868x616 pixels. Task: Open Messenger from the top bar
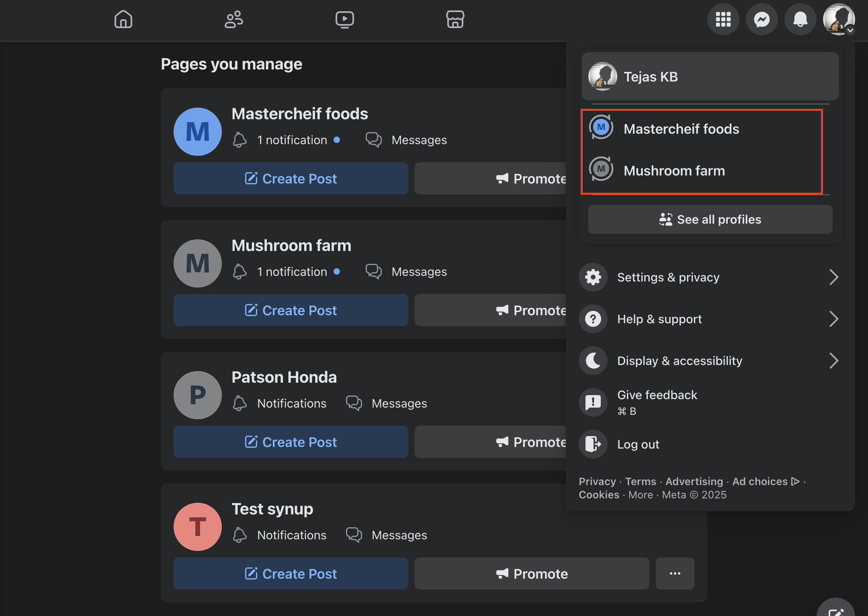coord(762,19)
